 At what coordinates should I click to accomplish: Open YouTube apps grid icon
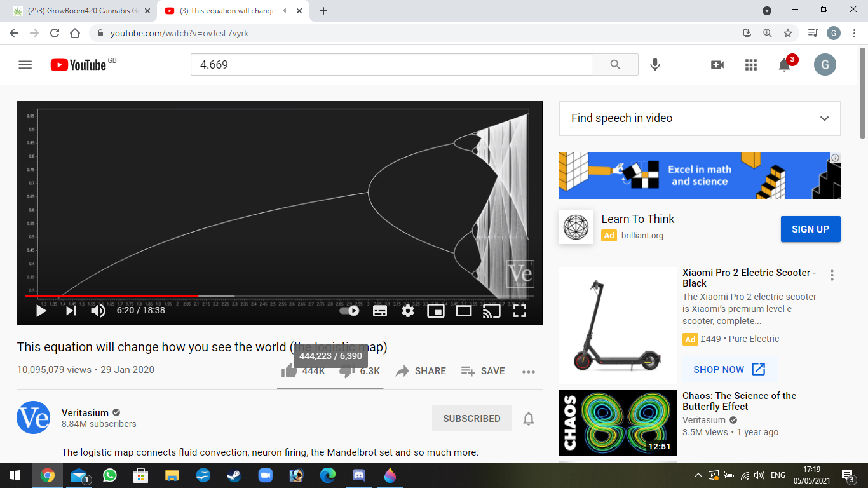pos(751,65)
